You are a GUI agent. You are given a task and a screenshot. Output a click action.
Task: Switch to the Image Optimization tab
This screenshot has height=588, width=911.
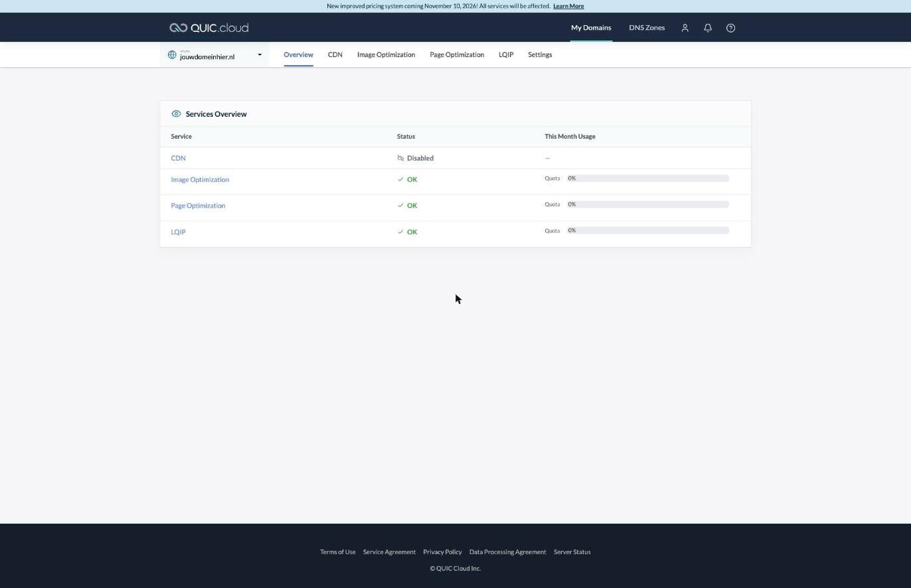(x=386, y=55)
